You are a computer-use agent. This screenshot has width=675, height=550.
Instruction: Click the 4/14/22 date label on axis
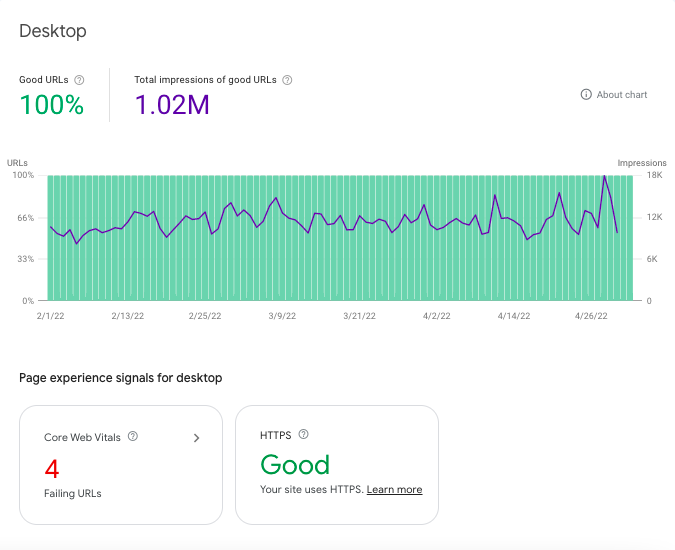514,316
